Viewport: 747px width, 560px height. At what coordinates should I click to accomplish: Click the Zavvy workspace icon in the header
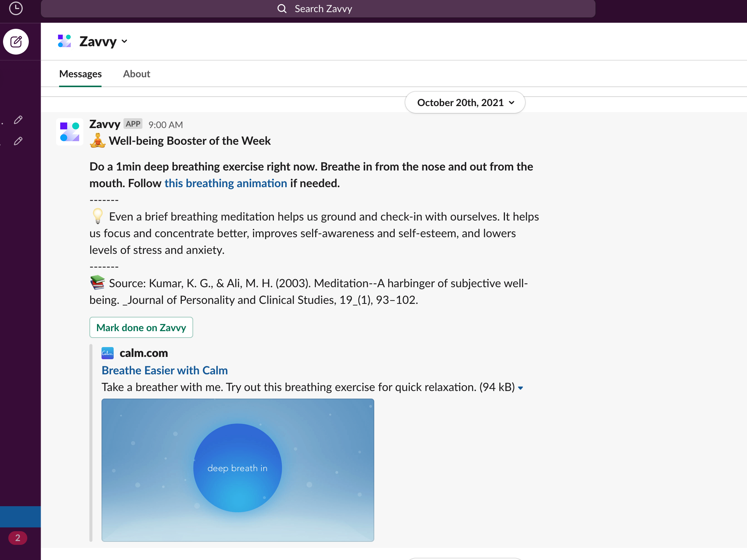(64, 41)
